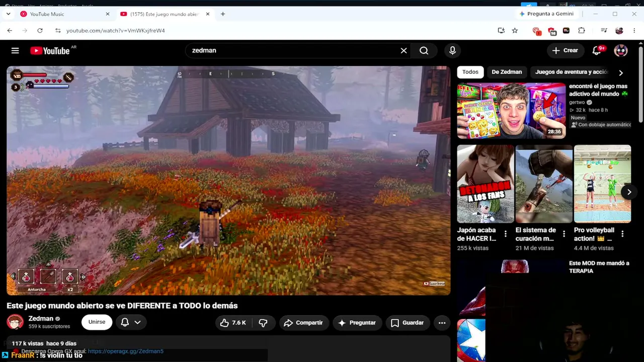
Task: Open the shield extension with badge 98
Action: tap(551, 31)
